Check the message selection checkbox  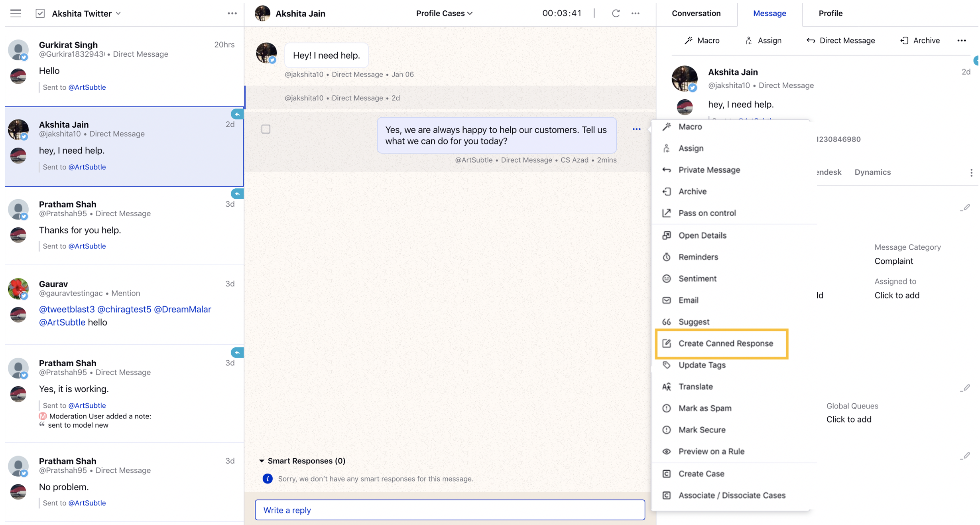pyautogui.click(x=266, y=128)
